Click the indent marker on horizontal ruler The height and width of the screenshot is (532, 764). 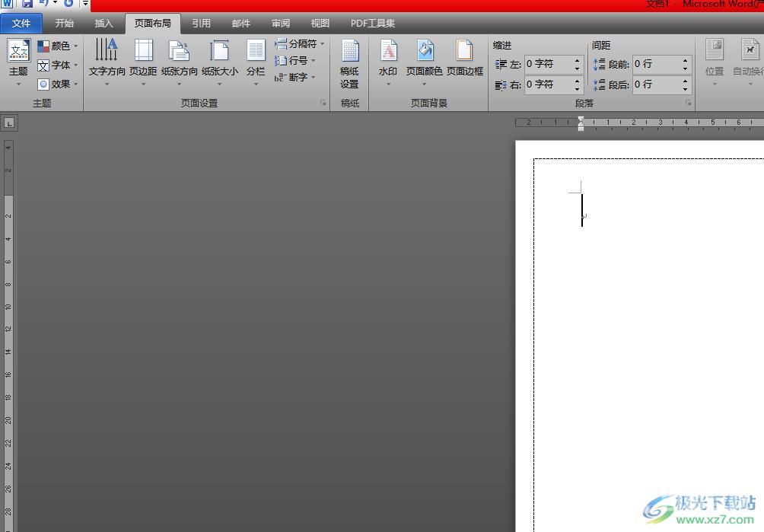[x=581, y=123]
